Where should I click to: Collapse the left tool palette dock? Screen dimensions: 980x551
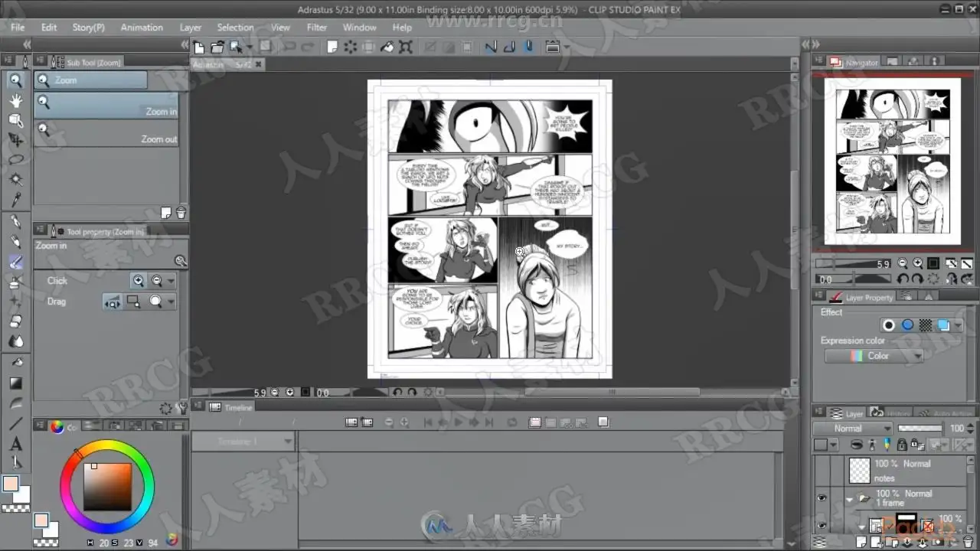(27, 45)
